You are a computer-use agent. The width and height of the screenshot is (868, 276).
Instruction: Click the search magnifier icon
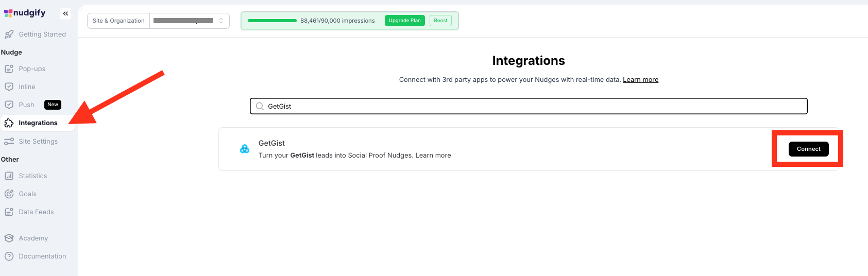coord(260,107)
